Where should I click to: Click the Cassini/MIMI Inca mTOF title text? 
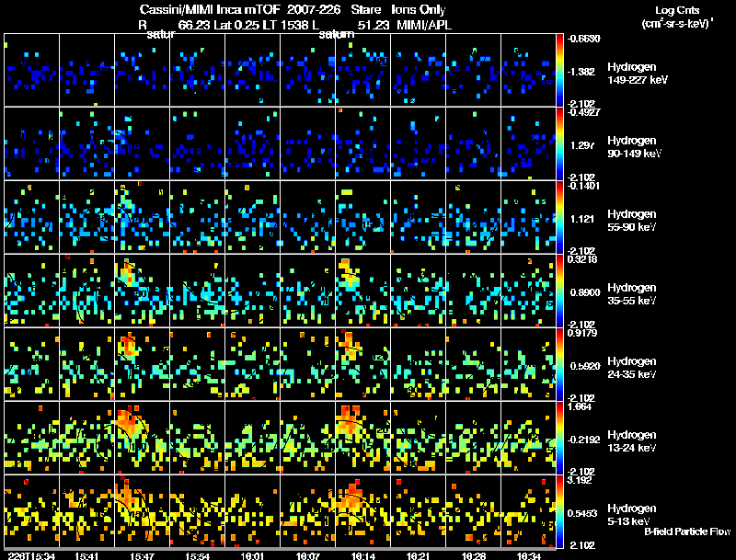tap(210, 10)
